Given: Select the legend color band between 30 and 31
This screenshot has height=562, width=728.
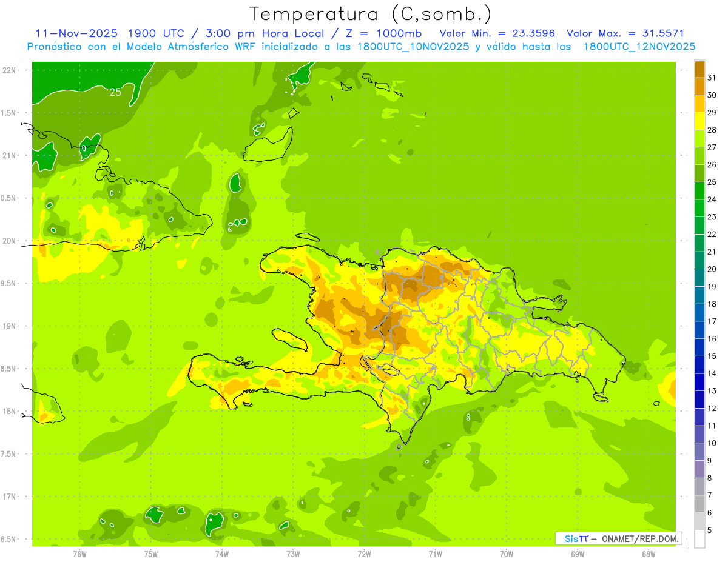Looking at the screenshot, I should pos(699,87).
